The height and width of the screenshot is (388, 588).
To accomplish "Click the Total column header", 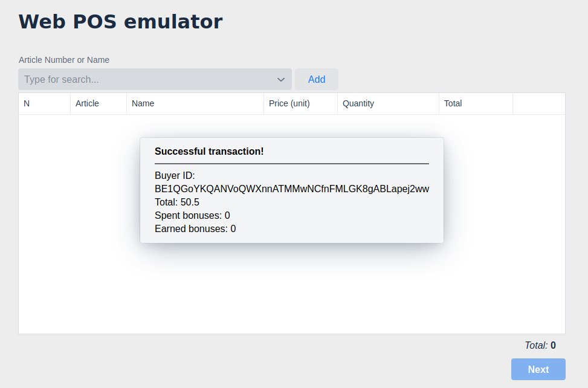I will pos(453,103).
